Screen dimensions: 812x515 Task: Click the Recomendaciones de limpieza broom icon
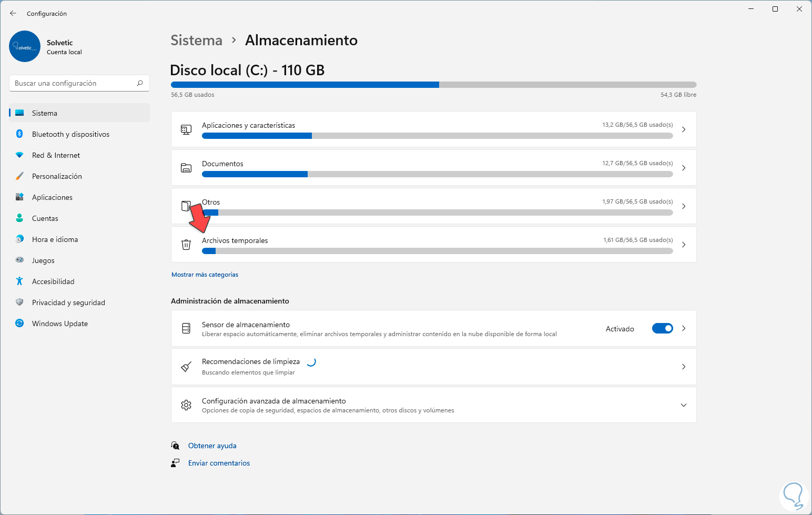pyautogui.click(x=186, y=367)
